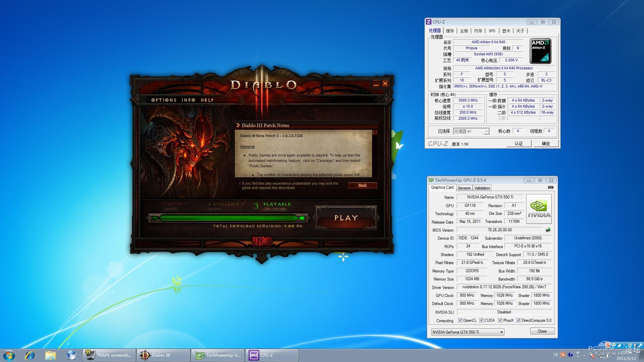Open the Info menu in Diablo launcher

[x=189, y=100]
